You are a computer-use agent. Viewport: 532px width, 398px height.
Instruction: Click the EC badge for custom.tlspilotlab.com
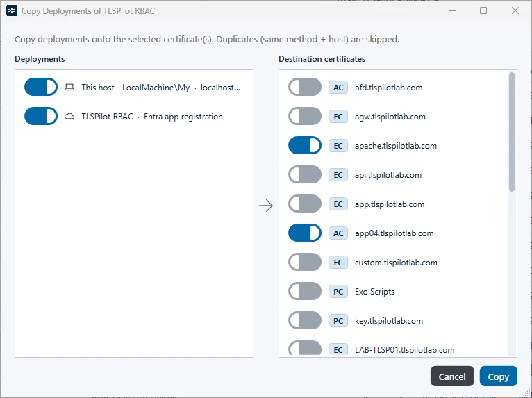tap(338, 263)
